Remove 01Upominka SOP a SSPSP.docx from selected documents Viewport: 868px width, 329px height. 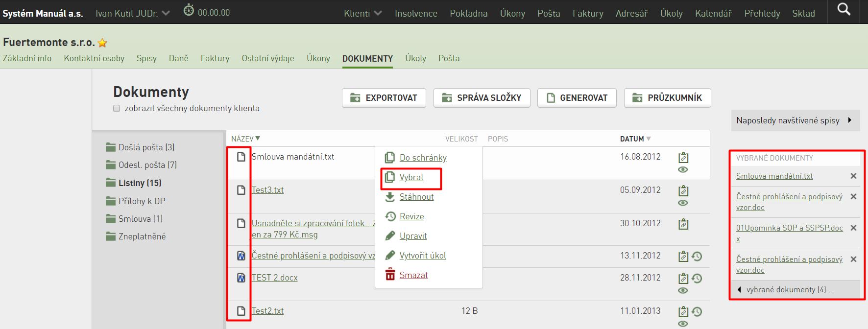(x=853, y=228)
